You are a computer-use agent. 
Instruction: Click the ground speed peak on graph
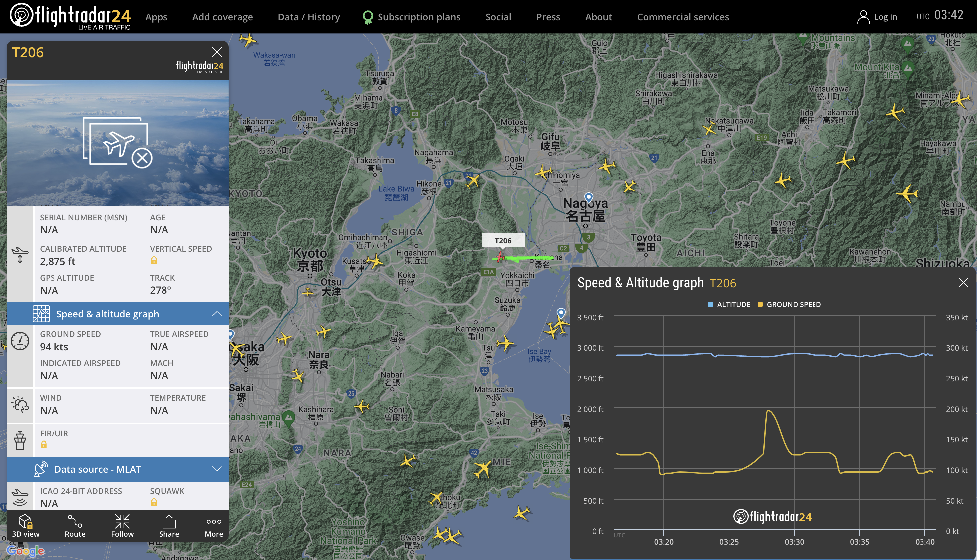point(768,411)
